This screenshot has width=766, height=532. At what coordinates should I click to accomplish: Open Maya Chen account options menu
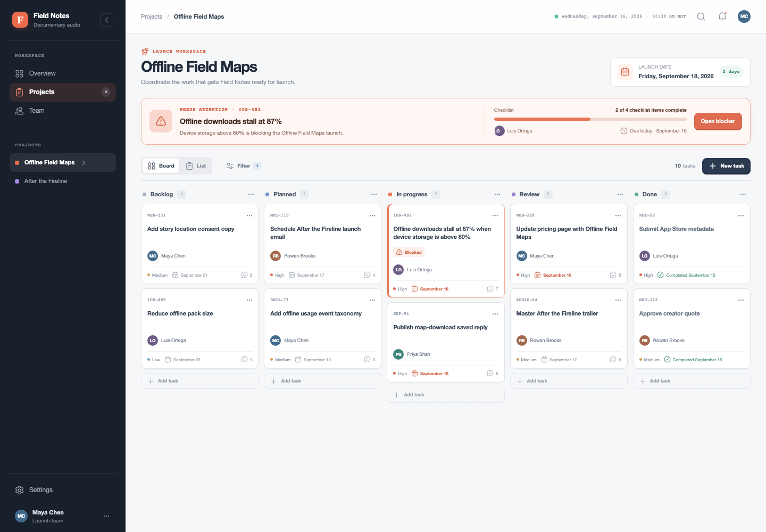106,516
